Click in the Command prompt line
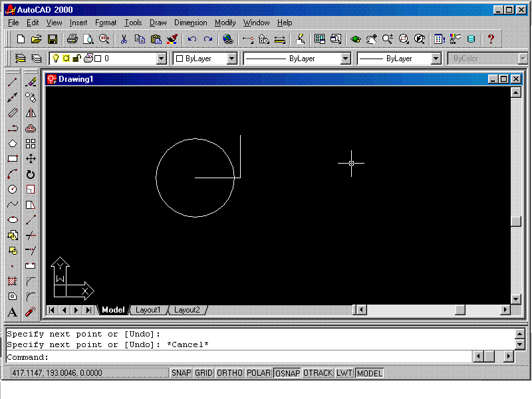Image resolution: width=532 pixels, height=399 pixels. [239, 357]
